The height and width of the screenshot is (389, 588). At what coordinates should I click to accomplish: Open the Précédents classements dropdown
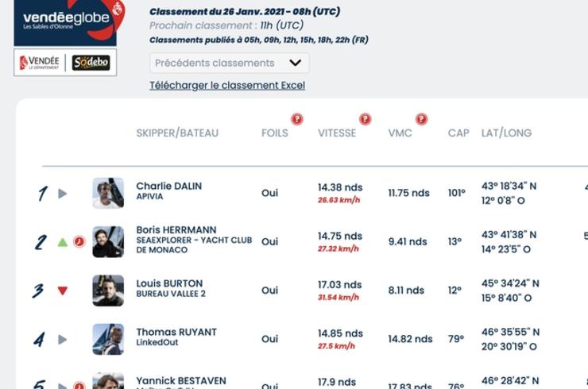click(x=229, y=63)
